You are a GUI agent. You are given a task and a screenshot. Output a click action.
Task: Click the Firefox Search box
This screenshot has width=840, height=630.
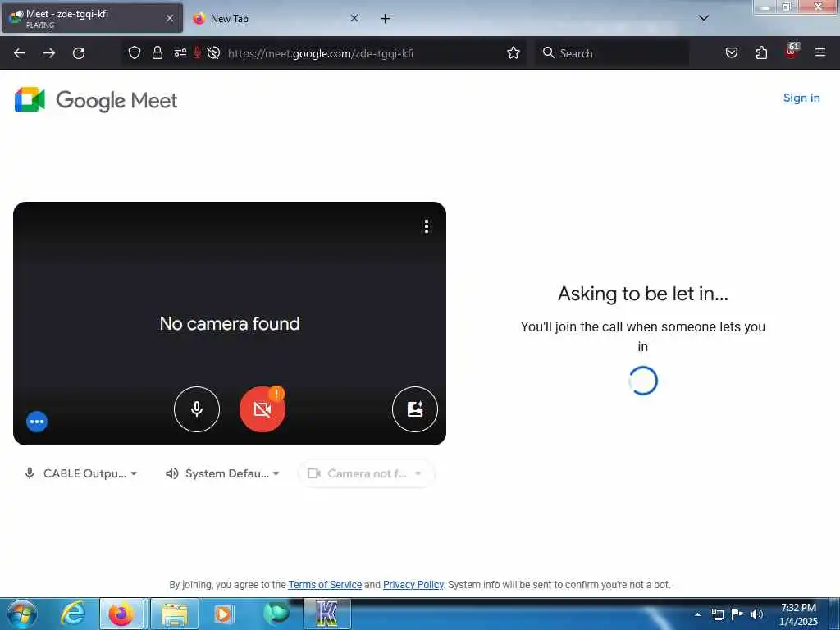(x=612, y=53)
